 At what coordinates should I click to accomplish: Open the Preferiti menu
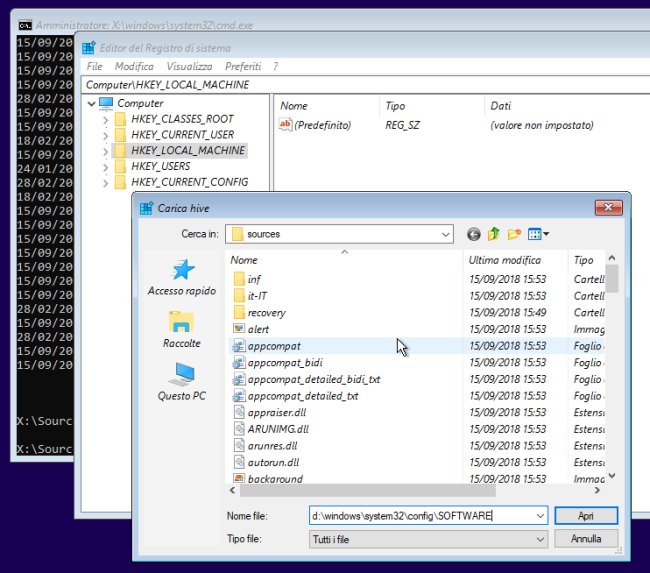tap(243, 66)
